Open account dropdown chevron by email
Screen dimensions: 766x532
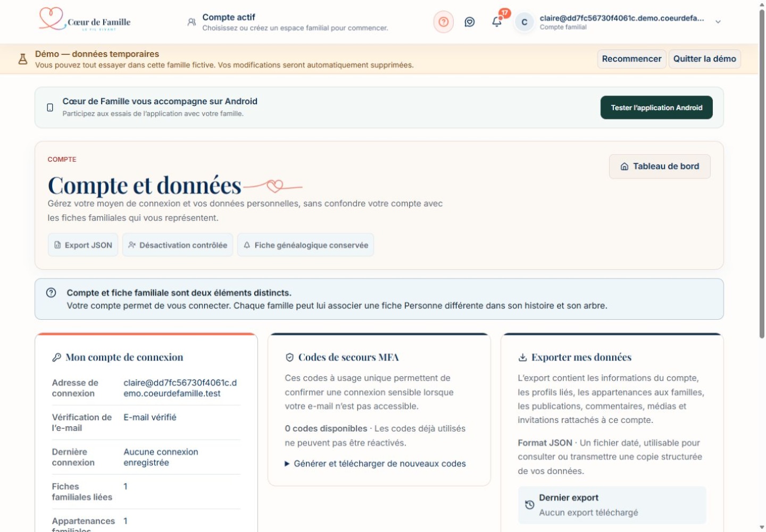pyautogui.click(x=718, y=22)
